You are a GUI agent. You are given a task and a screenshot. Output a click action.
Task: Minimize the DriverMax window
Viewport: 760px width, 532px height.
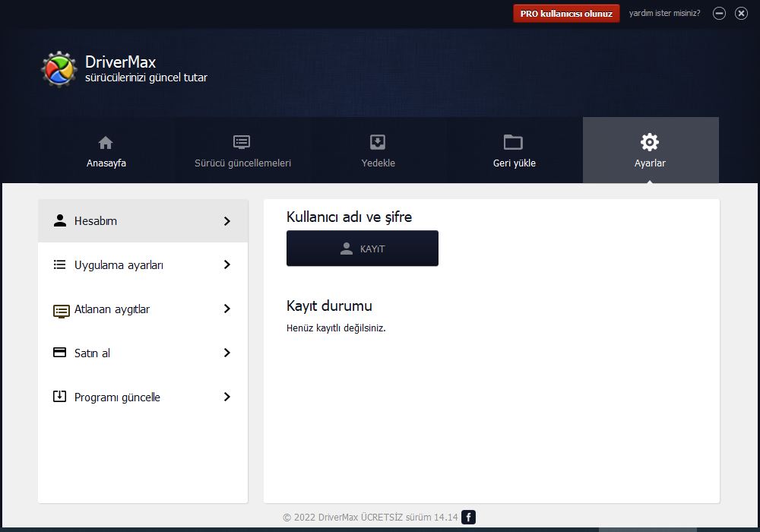(x=719, y=14)
